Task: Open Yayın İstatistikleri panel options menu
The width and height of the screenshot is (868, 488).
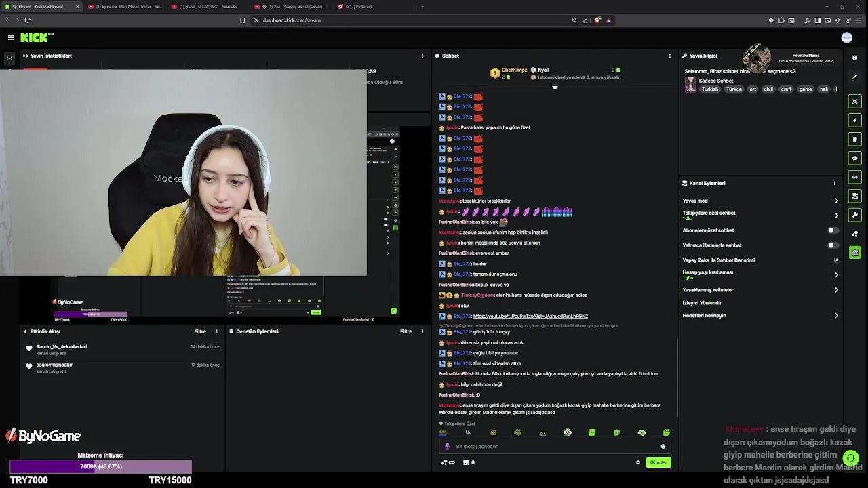Action: point(422,56)
